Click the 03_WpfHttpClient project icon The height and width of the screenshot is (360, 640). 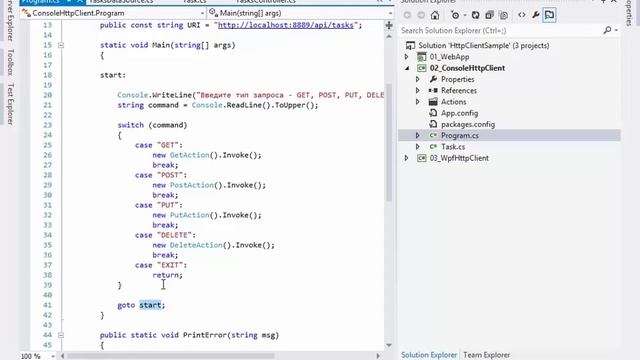click(422, 158)
